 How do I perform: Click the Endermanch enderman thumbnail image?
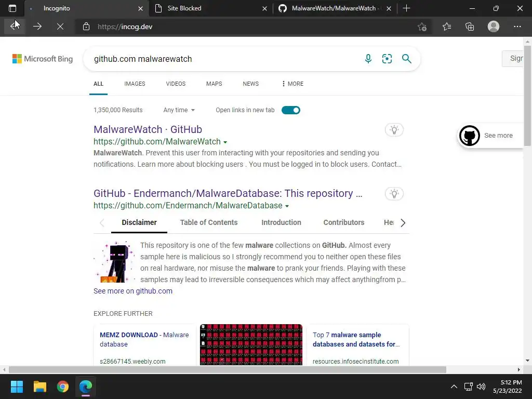coord(114,262)
